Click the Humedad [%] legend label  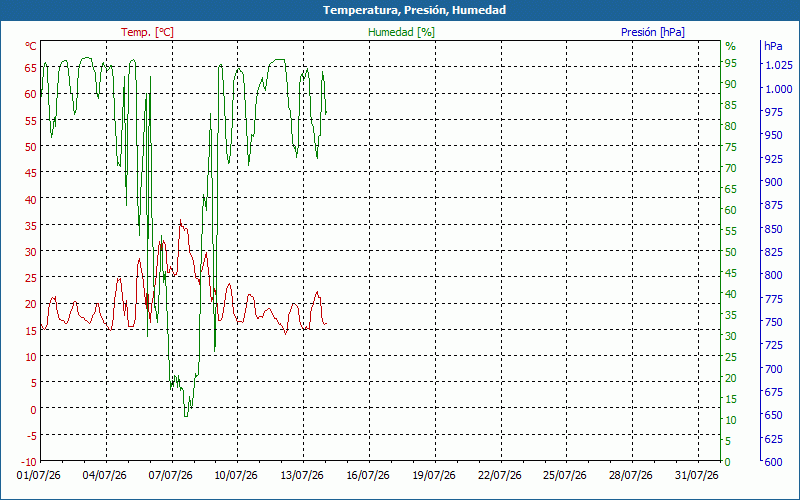402,32
